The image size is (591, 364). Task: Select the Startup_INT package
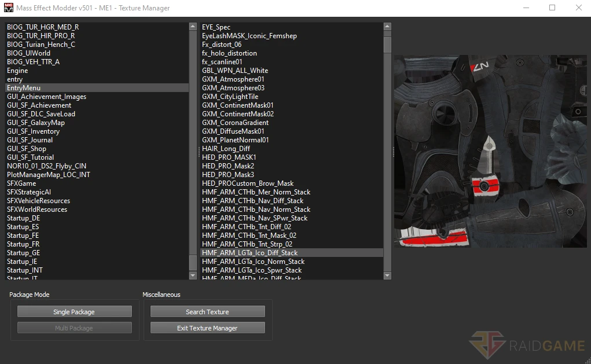click(97, 270)
